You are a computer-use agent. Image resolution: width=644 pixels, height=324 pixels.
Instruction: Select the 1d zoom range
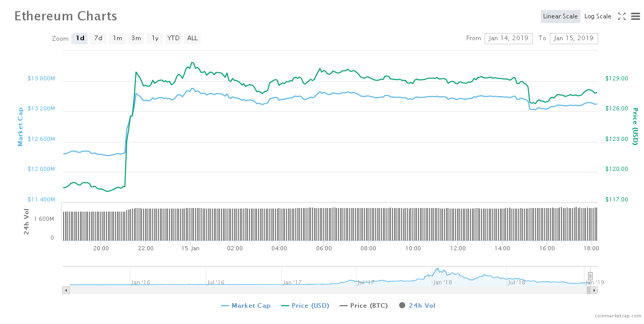(80, 38)
